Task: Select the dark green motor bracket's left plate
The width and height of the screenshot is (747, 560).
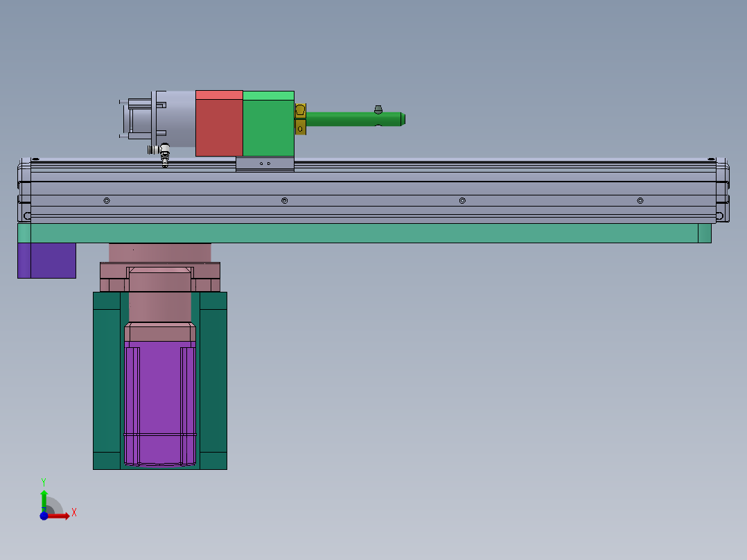Action: (x=107, y=380)
